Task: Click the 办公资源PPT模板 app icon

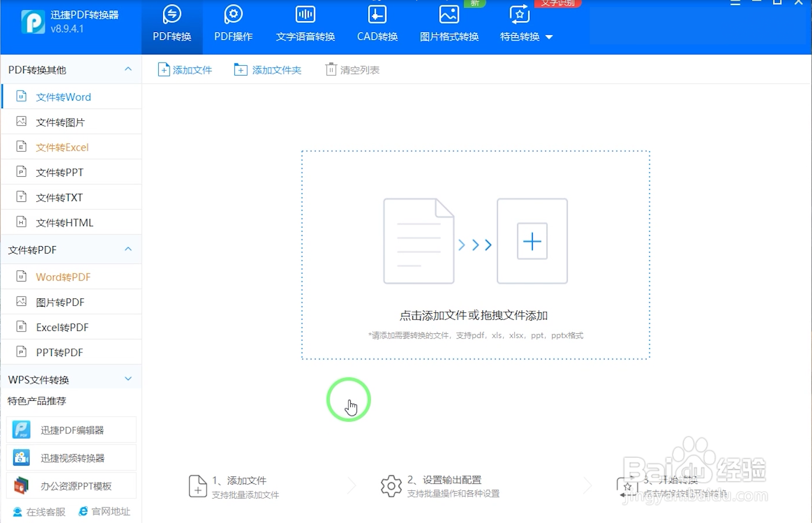Action: click(x=22, y=485)
